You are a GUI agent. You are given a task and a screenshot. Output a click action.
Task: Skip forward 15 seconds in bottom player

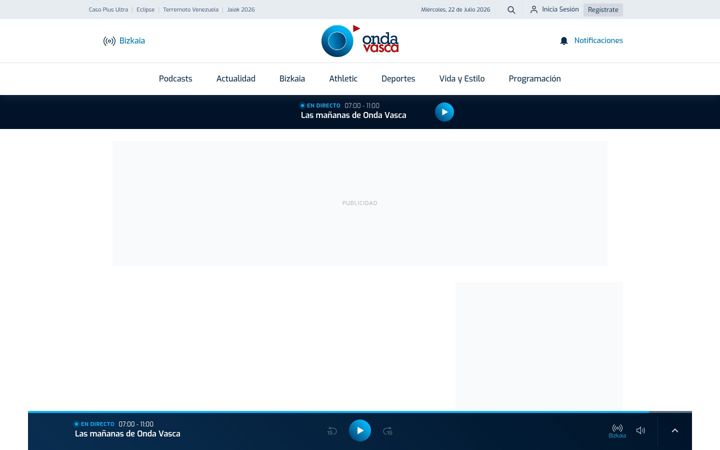388,431
